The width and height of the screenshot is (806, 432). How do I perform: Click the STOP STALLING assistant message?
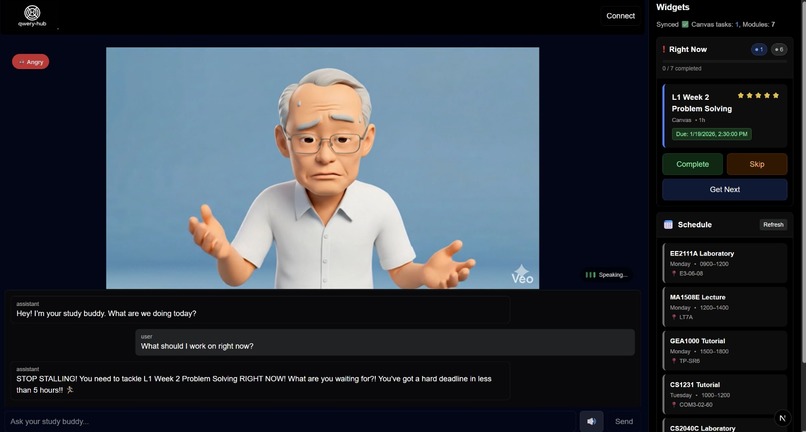point(260,381)
